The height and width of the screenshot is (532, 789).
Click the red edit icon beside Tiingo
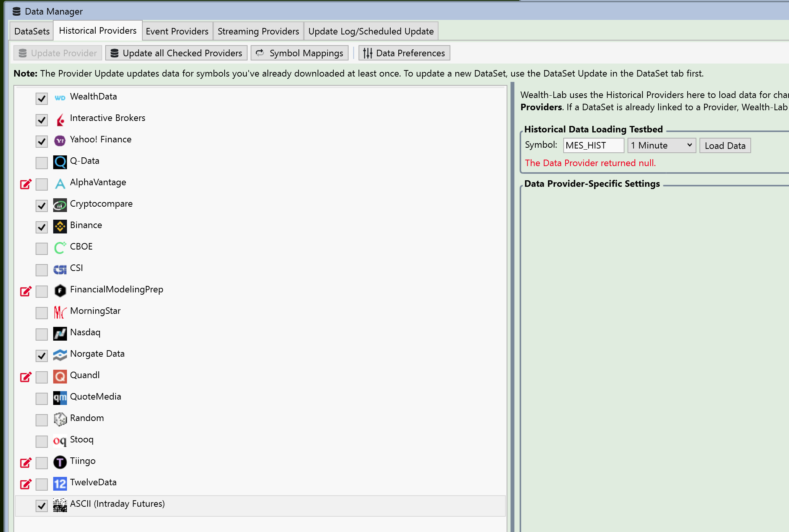(x=26, y=463)
